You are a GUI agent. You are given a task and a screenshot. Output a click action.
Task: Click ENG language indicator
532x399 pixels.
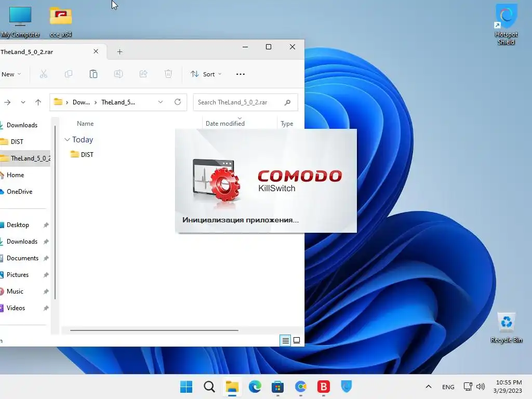[448, 387]
